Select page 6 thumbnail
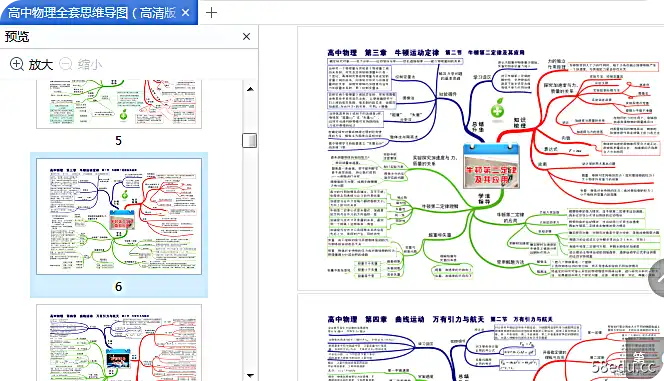Image resolution: width=664 pixels, height=381 pixels. 119,216
